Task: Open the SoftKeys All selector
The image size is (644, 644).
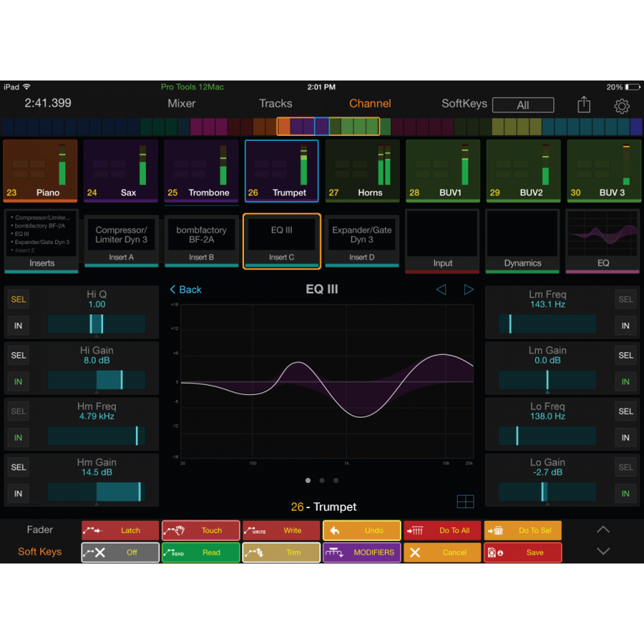Action: pos(523,105)
